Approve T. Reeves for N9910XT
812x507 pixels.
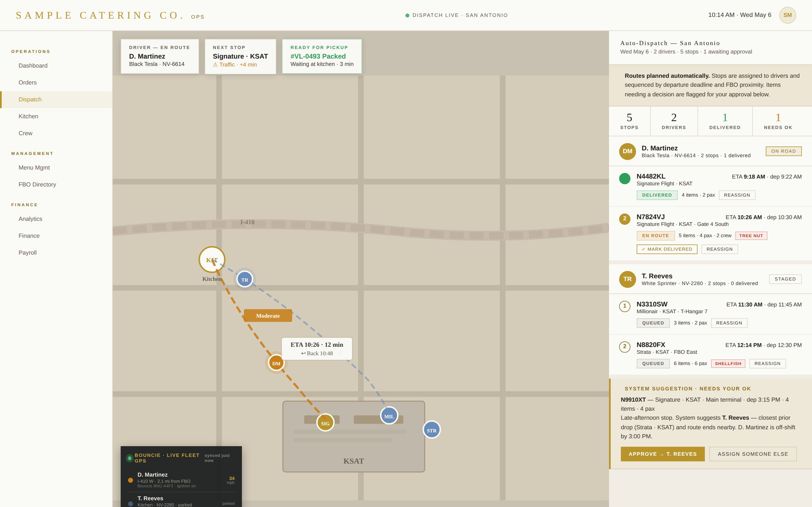662,454
